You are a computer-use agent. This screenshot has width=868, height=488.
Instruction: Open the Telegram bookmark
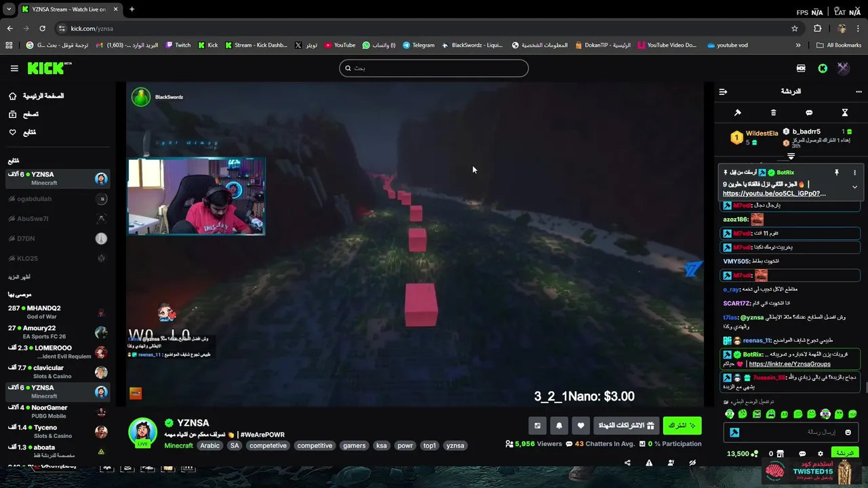point(418,45)
